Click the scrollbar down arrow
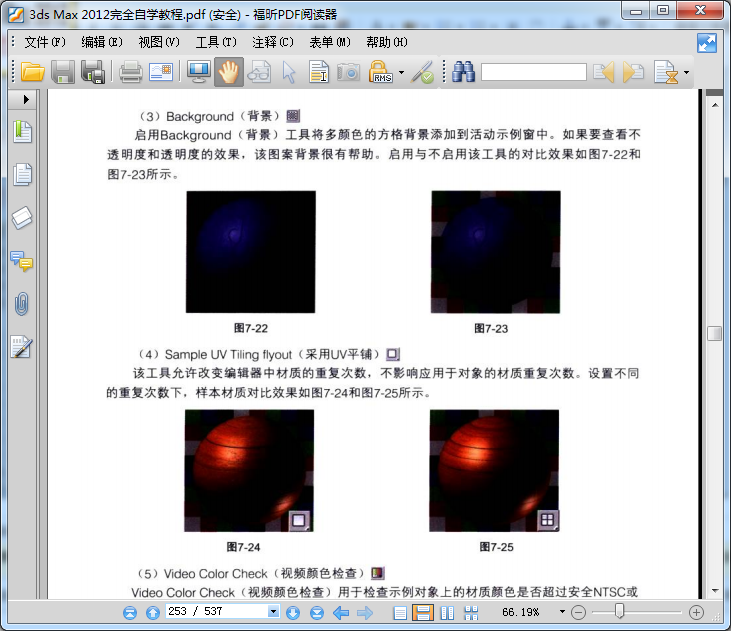731x631 pixels. point(715,591)
